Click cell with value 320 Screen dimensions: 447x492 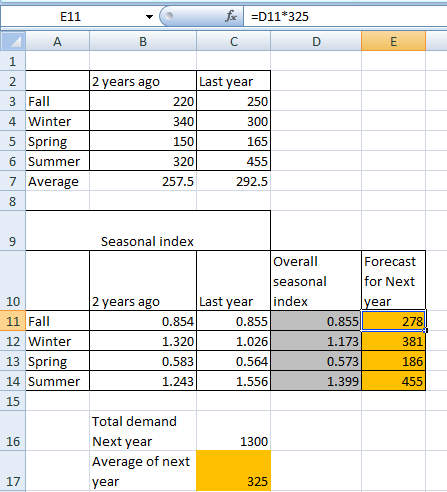pos(143,161)
